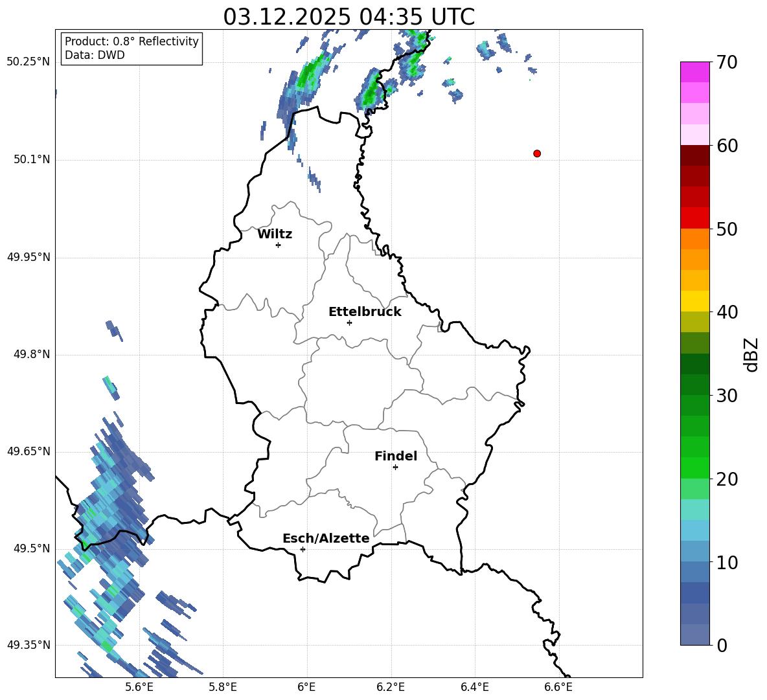Pick the bright magenta swatch just below 70

click(x=695, y=72)
